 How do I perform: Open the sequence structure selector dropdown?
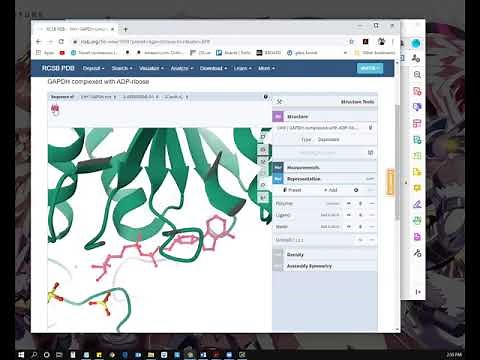[x=98, y=97]
